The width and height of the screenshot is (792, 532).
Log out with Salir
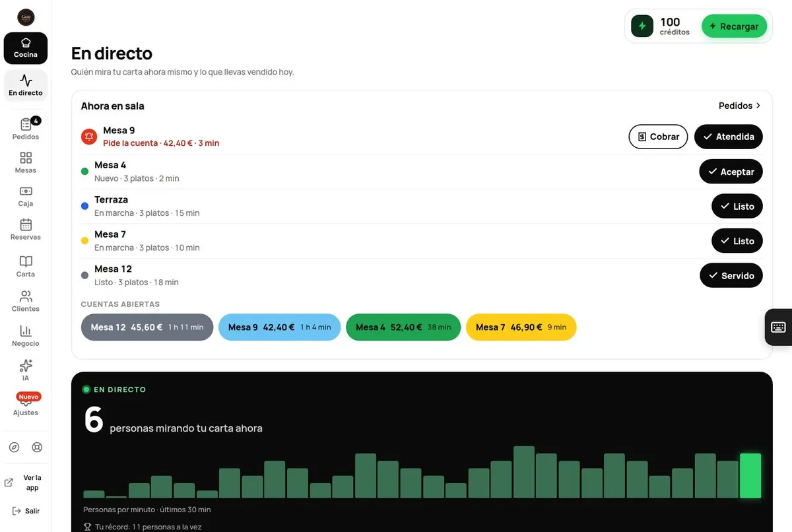point(26,511)
